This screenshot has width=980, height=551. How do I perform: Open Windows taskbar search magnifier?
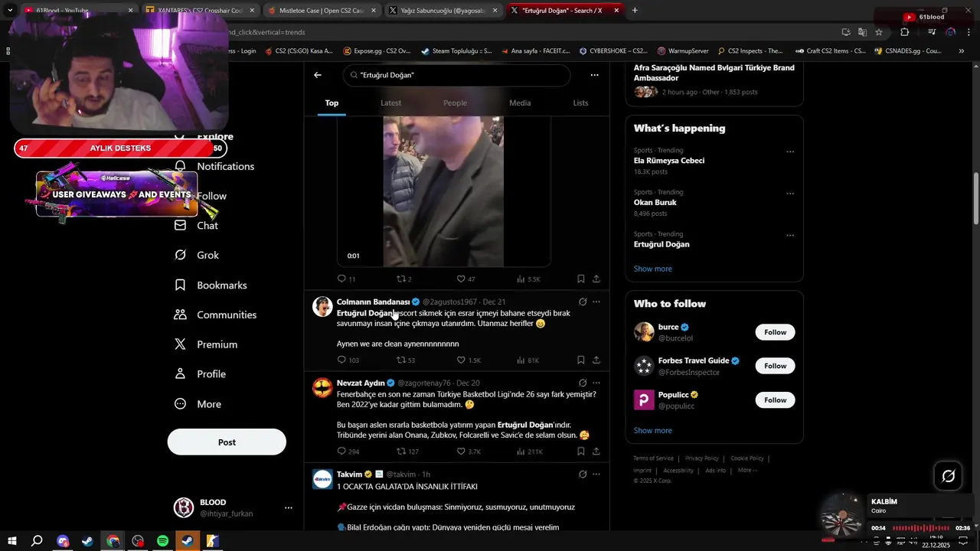click(x=37, y=541)
